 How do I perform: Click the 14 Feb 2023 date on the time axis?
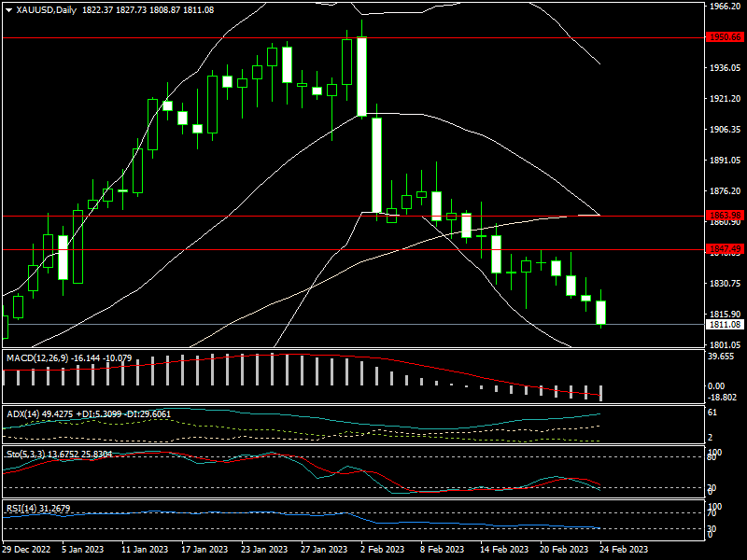[x=504, y=550]
